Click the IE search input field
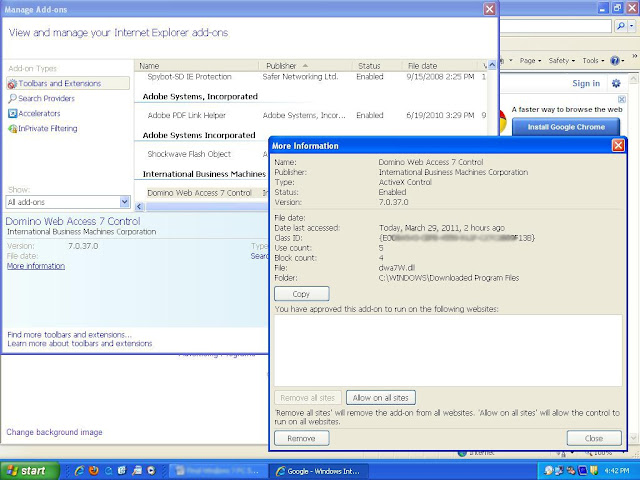The width and height of the screenshot is (640, 480). coord(556,26)
